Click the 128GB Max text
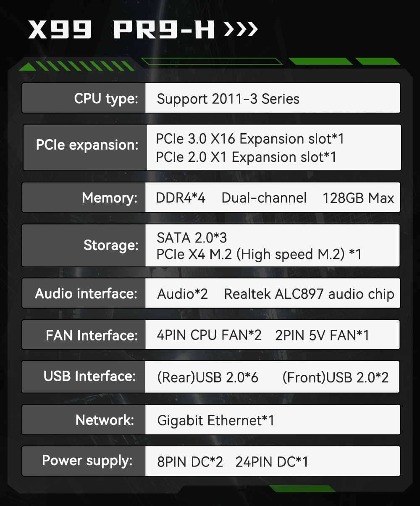The width and height of the screenshot is (420, 506). pyautogui.click(x=358, y=198)
